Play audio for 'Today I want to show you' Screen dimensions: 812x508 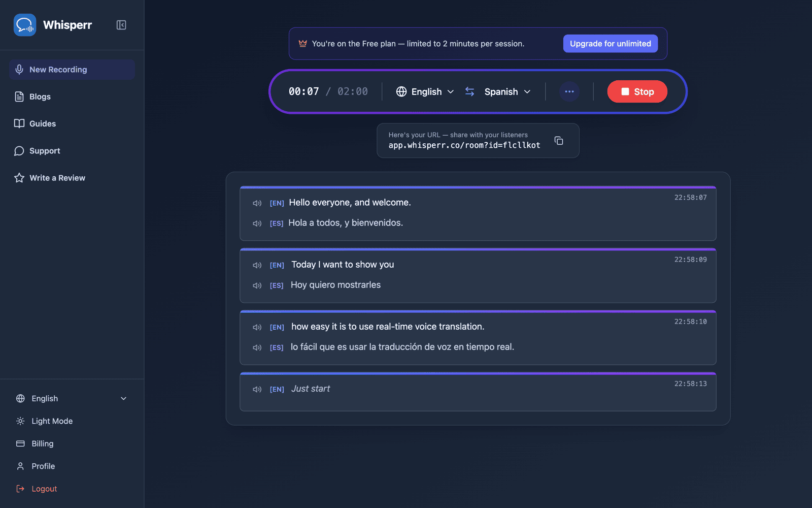(x=257, y=265)
